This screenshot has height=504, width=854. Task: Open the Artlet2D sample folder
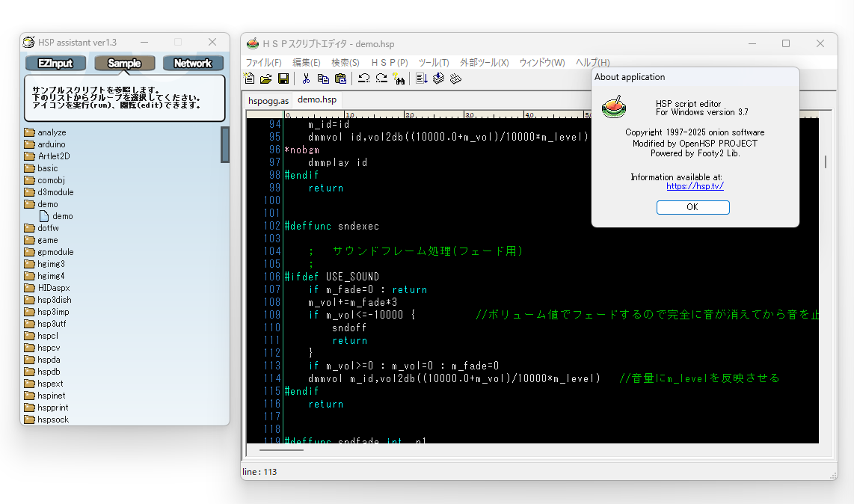pyautogui.click(x=47, y=156)
